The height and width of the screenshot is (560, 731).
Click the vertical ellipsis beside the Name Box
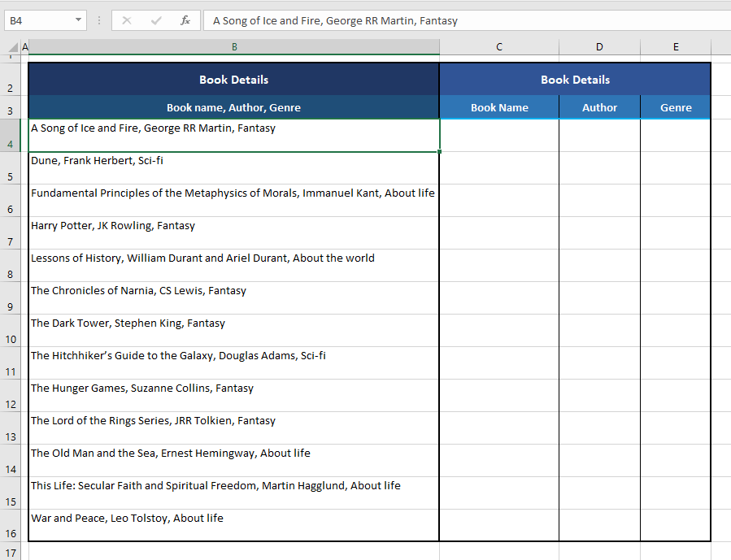click(x=98, y=21)
